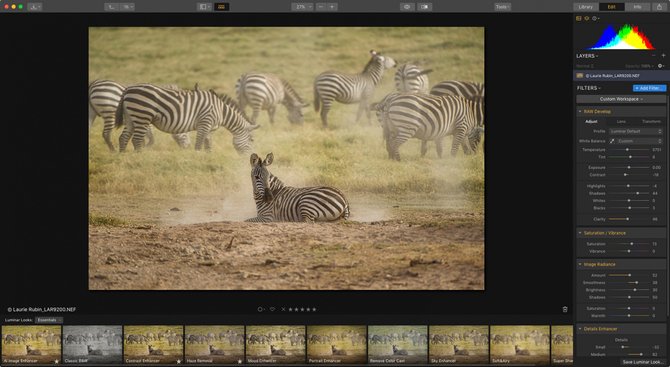The height and width of the screenshot is (367, 670).
Task: Apply the Classic B&W look thumbnail
Action: pyautogui.click(x=92, y=345)
